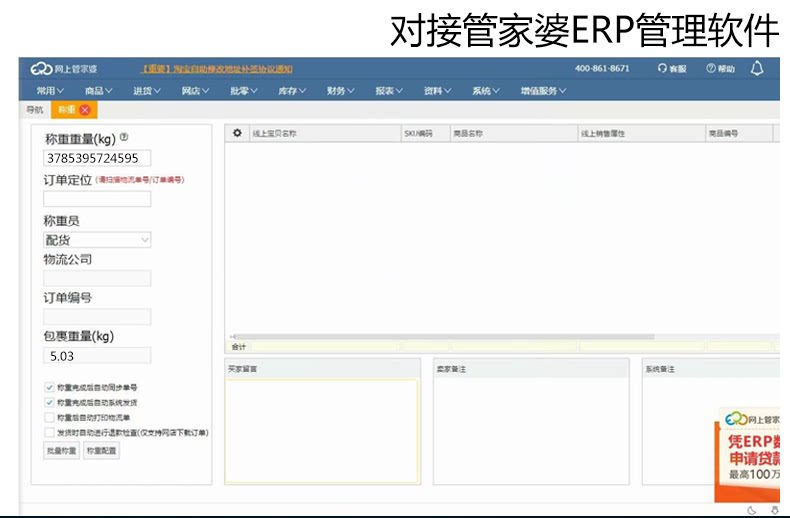Screen dimensions: 790x518
Task: Switch to the 导航 tab
Action: (x=35, y=110)
